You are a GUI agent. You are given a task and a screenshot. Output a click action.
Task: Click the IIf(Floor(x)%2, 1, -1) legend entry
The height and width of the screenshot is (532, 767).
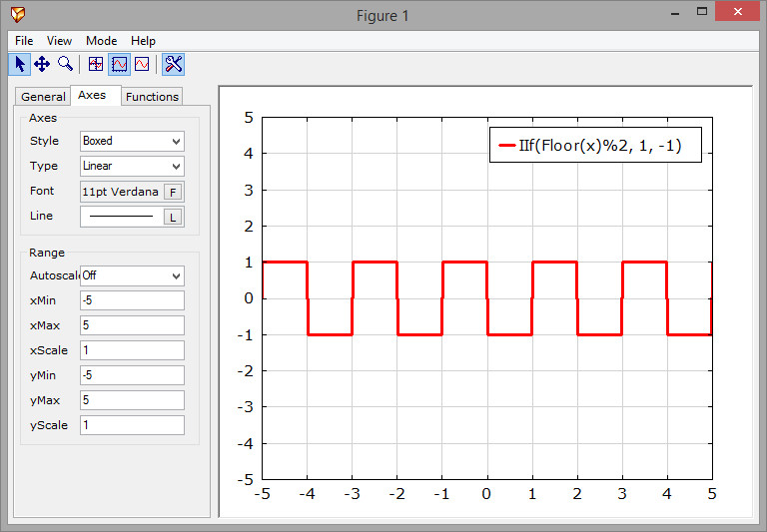point(595,145)
